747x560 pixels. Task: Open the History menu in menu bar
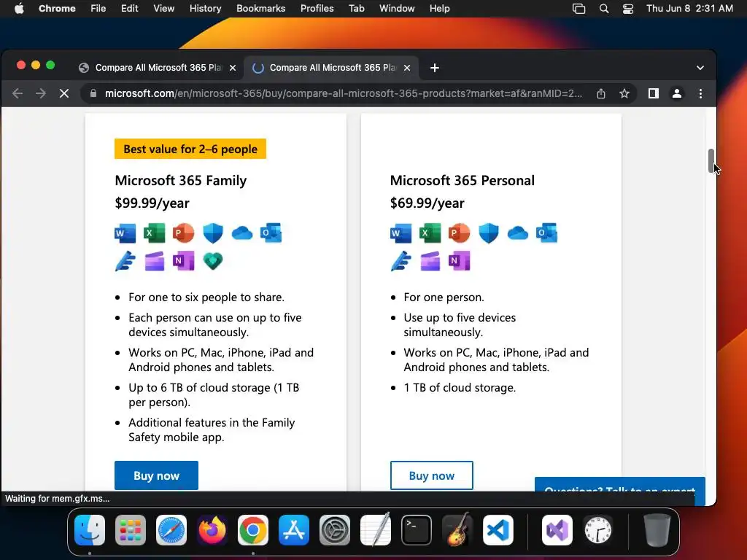pyautogui.click(x=205, y=9)
